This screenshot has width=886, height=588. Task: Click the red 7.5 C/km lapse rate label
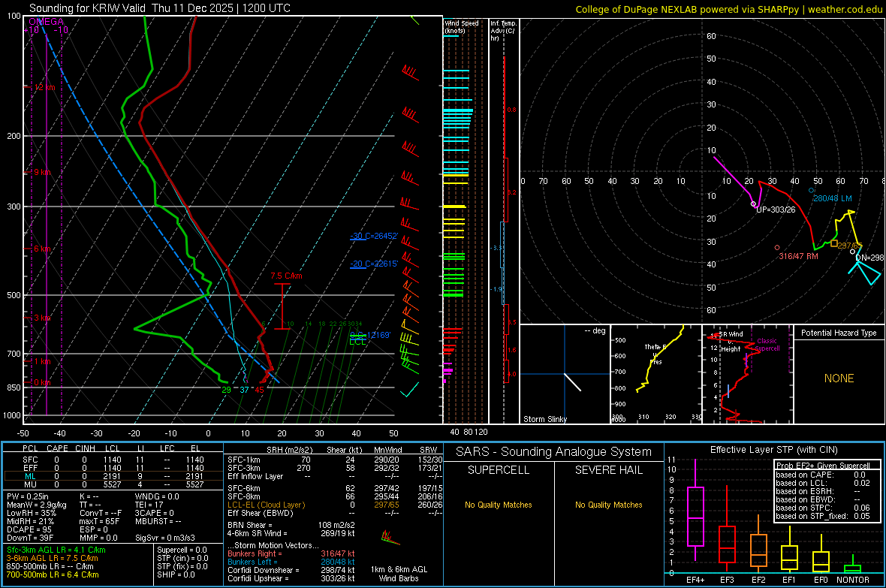(286, 276)
